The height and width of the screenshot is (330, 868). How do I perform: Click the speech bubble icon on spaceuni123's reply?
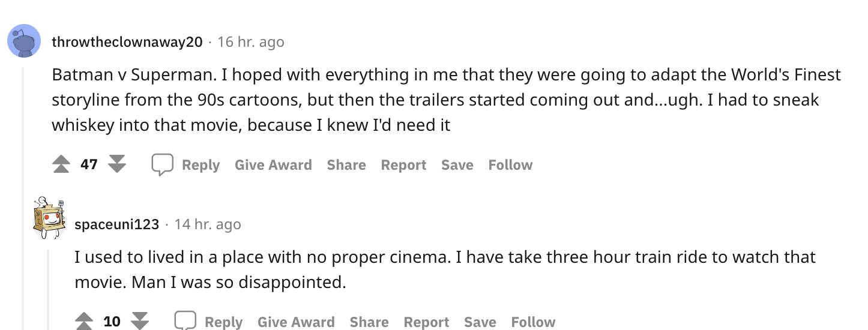point(185,322)
